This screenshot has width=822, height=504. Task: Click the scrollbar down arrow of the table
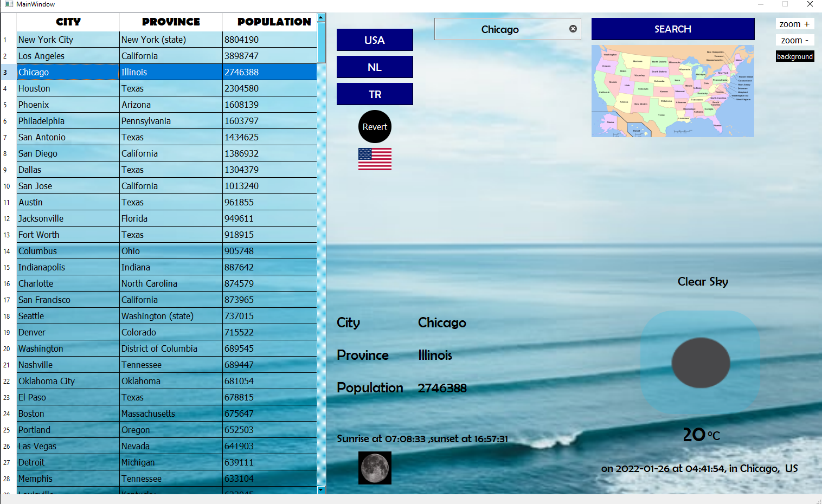click(x=321, y=489)
